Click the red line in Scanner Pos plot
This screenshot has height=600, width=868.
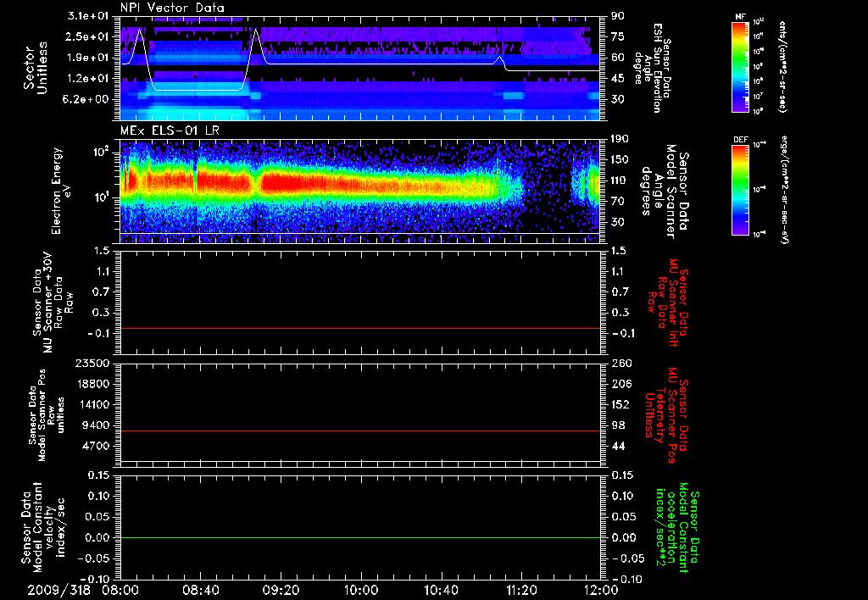coord(359,431)
